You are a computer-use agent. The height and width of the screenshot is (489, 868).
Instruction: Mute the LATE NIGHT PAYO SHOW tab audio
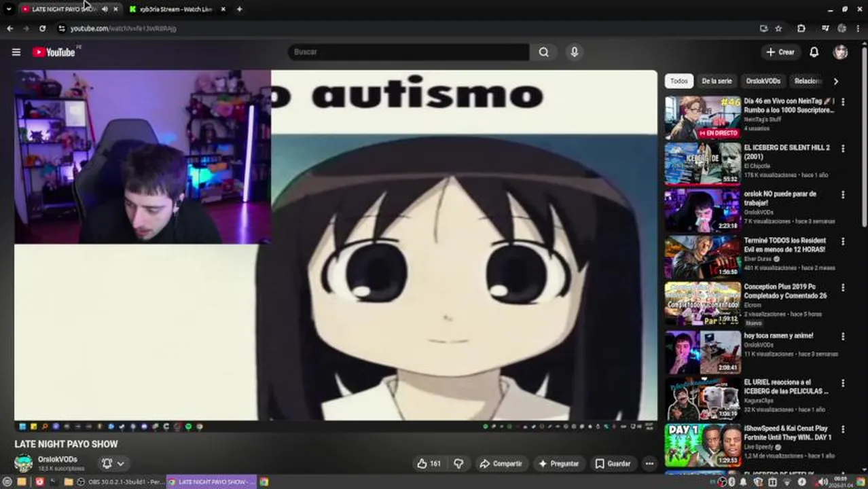[105, 10]
